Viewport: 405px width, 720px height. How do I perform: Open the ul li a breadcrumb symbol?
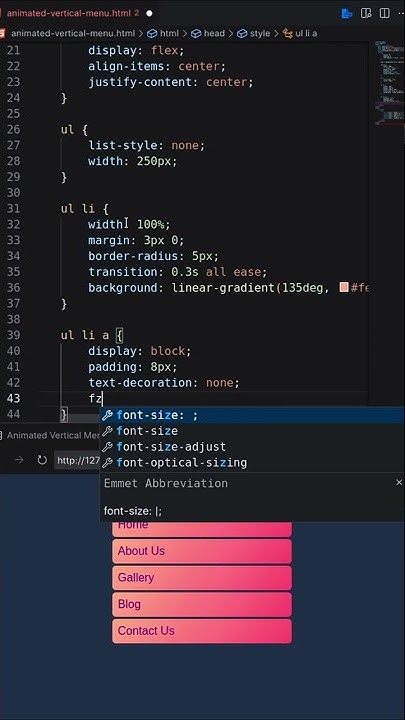click(300, 34)
